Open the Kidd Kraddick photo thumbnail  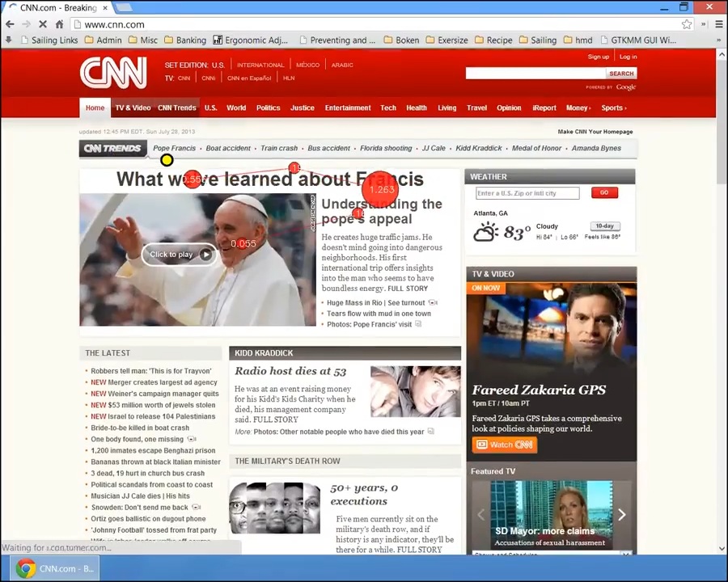tap(416, 392)
